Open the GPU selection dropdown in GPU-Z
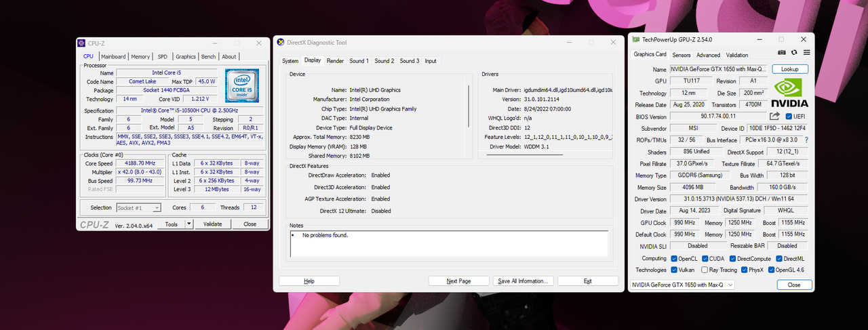Screen dimensions: 868x330 [x=682, y=285]
